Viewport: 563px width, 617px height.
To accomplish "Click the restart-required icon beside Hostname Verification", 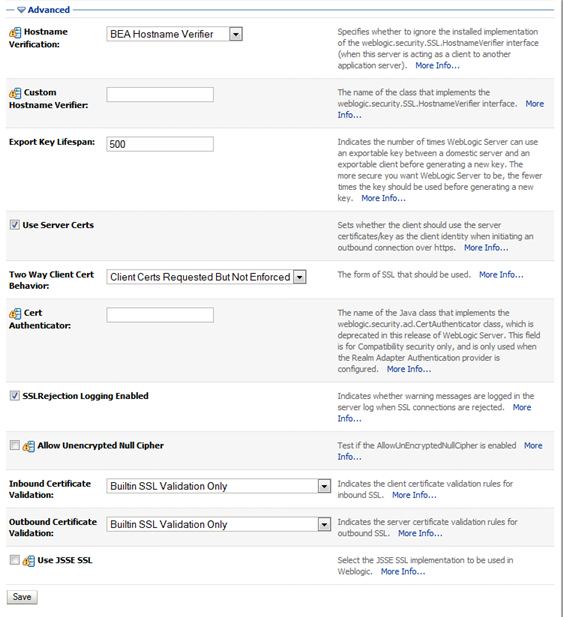I will coord(15,32).
